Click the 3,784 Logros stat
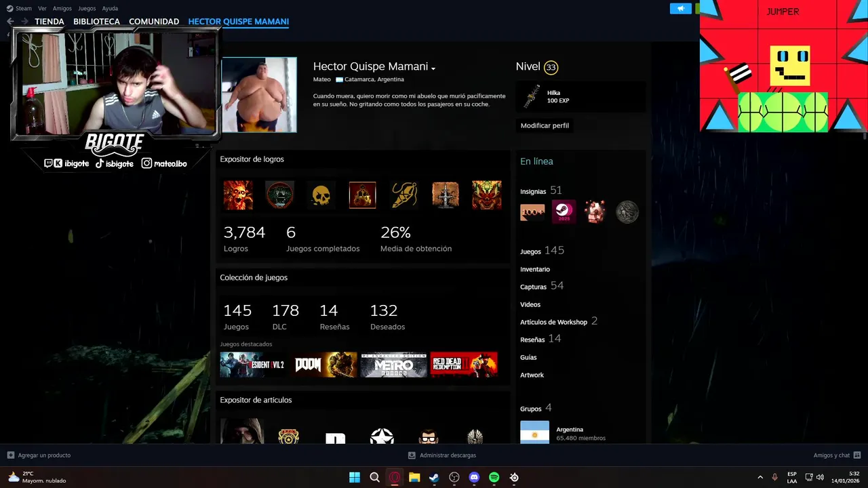Viewport: 868px width, 488px height. pos(244,239)
